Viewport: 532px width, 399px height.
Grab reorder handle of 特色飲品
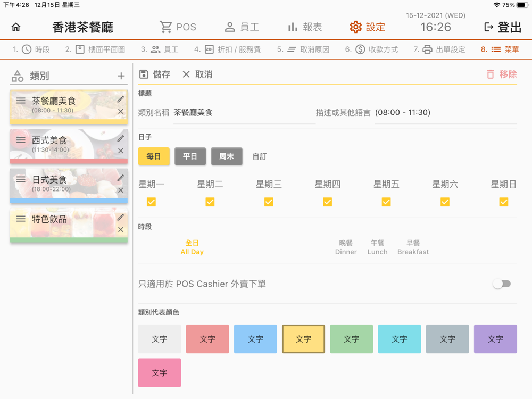click(x=21, y=219)
